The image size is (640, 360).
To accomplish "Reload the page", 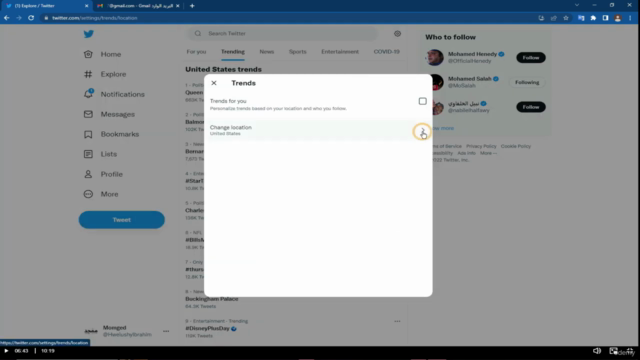I will [31, 18].
